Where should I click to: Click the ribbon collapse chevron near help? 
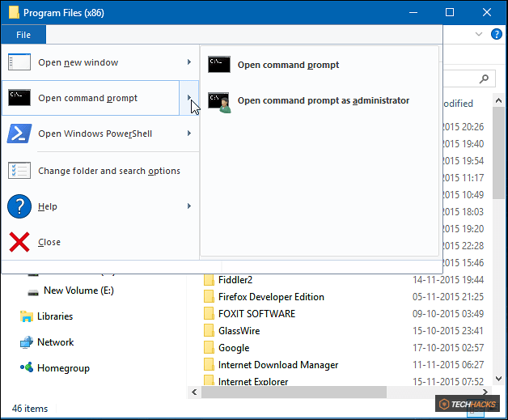point(479,34)
